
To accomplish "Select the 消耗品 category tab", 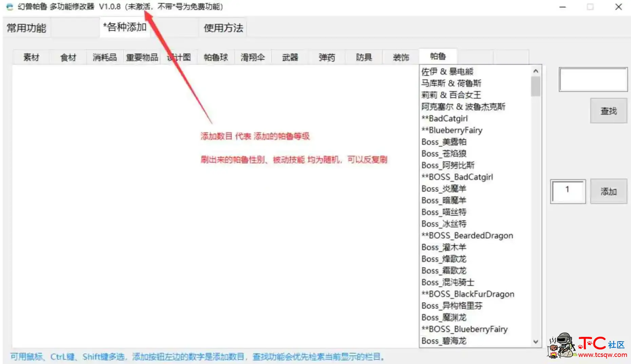I will click(105, 57).
